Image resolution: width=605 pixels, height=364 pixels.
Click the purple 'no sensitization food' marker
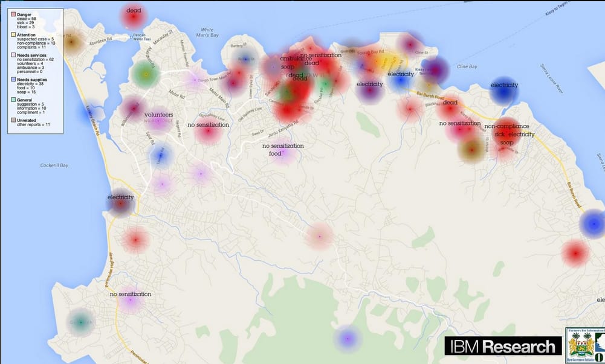pyautogui.click(x=283, y=153)
